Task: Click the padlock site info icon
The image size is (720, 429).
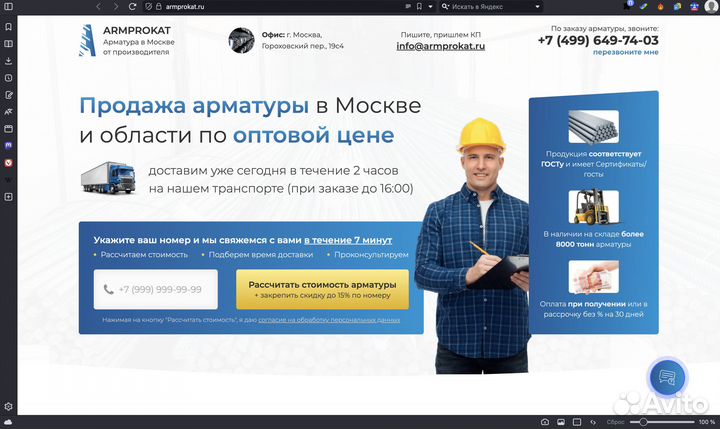Action: pyautogui.click(x=159, y=6)
